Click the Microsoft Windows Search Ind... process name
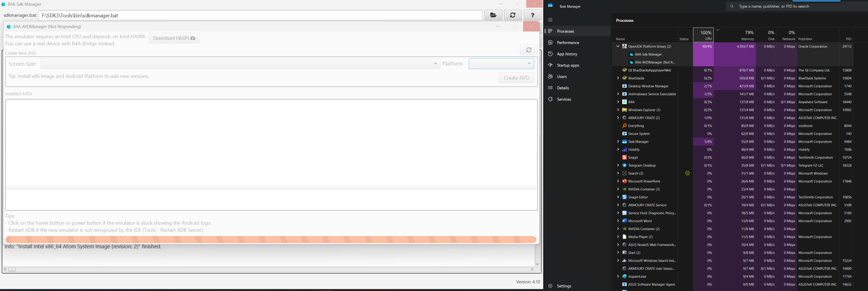Screen dimensions: 868x291 pyautogui.click(x=652, y=261)
